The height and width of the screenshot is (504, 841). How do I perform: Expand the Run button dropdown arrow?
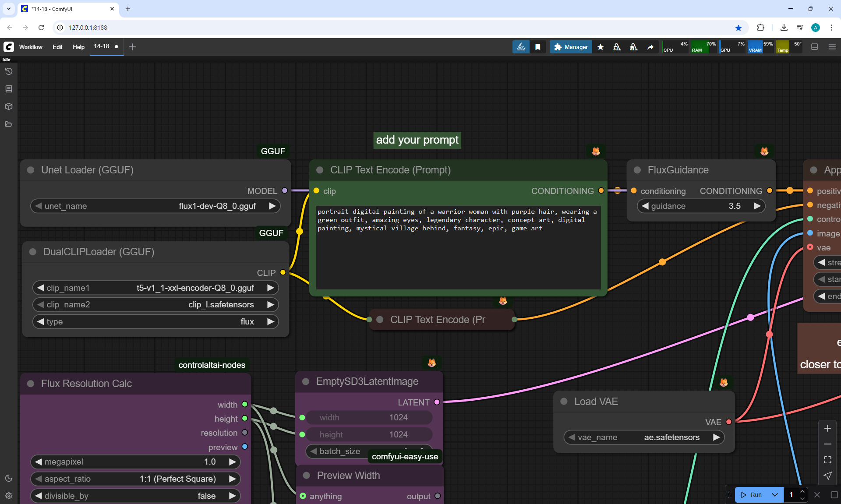[775, 495]
